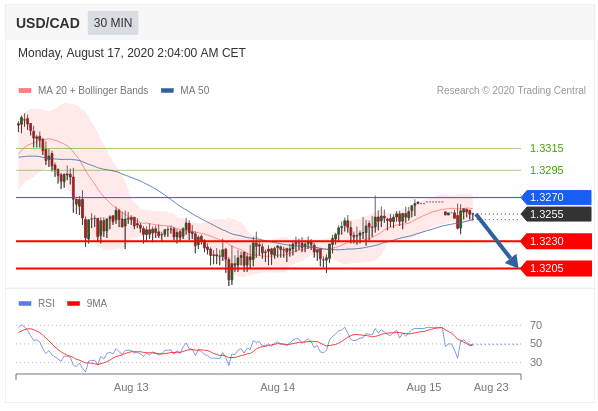Click the USD/CAD pair title
This screenshot has width=598, height=411.
coord(48,23)
